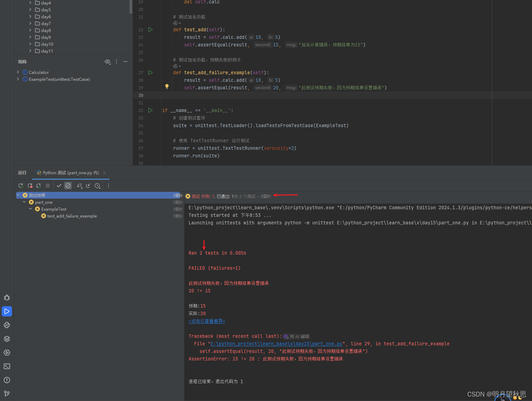The image size is (532, 401).
Task: Click runner.run(suite) code line
Action: (196, 156)
